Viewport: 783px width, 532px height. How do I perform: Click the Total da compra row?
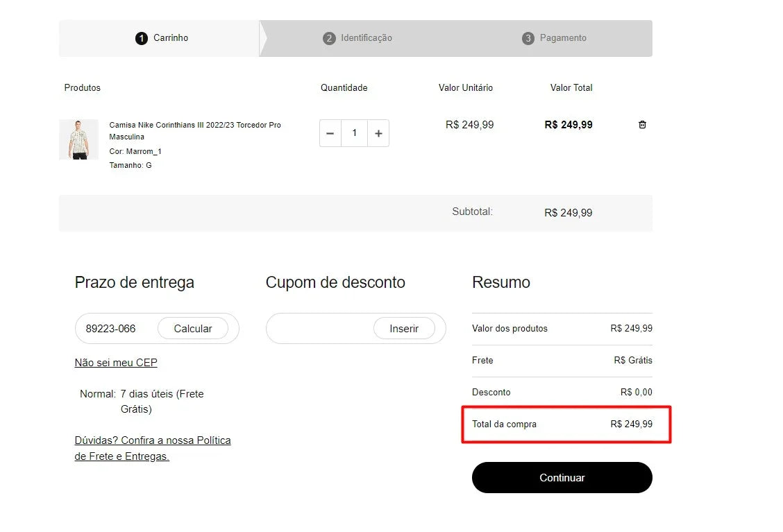562,424
